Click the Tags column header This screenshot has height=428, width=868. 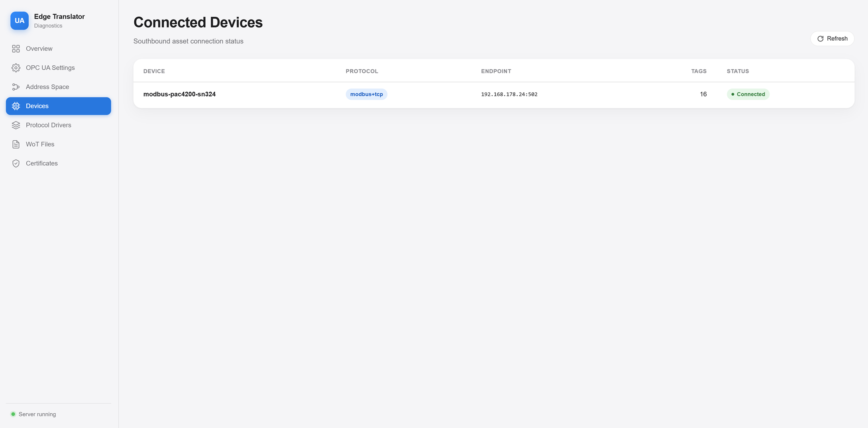pyautogui.click(x=699, y=71)
